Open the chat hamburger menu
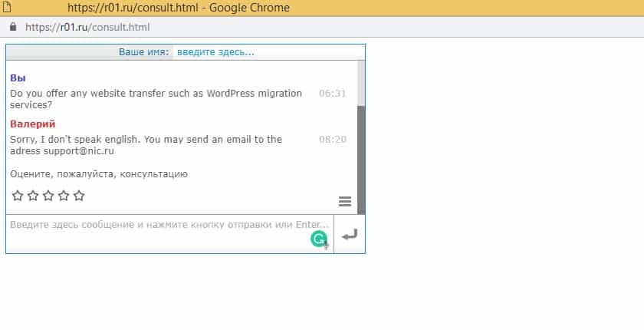The width and height of the screenshot is (644, 330). (344, 201)
